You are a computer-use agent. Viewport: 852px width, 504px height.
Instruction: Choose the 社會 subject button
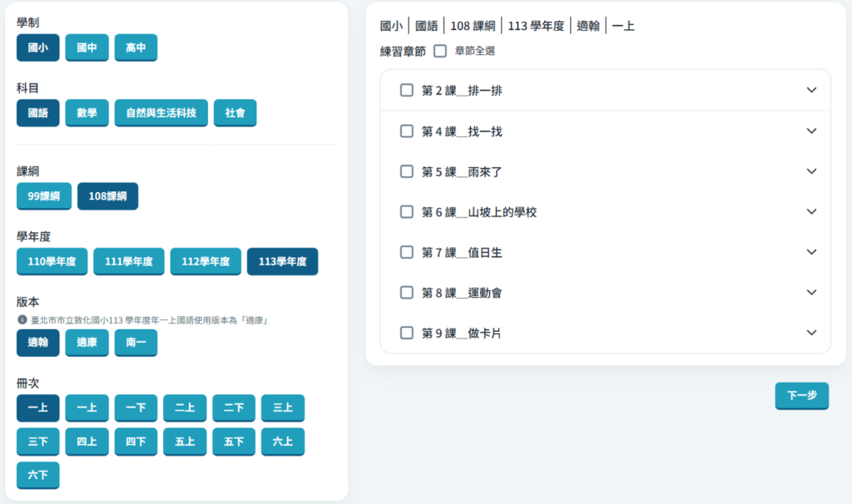tap(235, 112)
